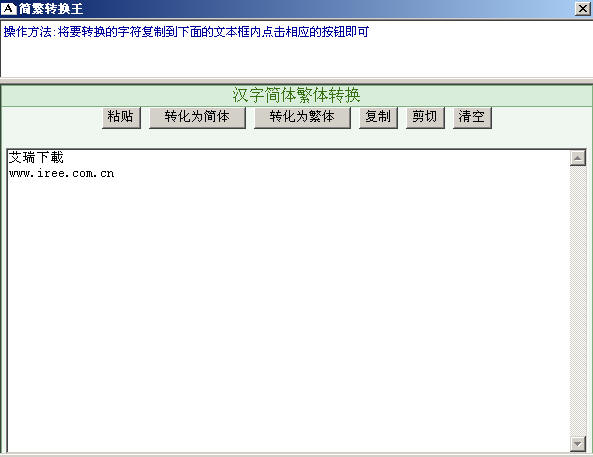The width and height of the screenshot is (593, 457).
Task: Click inside the main text box
Action: (x=288, y=301)
